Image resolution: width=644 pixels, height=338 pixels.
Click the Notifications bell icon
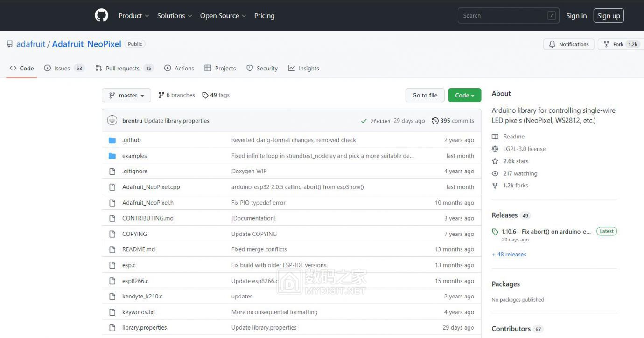[552, 44]
